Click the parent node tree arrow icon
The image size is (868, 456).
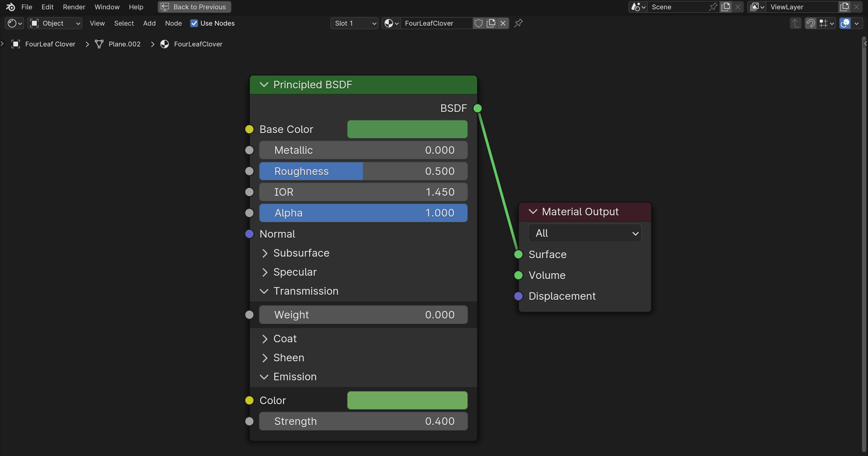[795, 23]
